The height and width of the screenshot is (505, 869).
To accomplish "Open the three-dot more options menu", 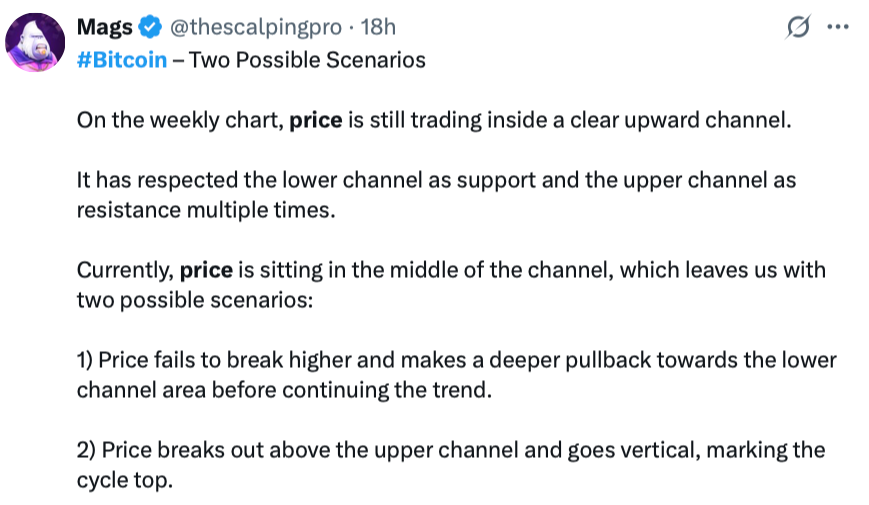I will click(836, 28).
